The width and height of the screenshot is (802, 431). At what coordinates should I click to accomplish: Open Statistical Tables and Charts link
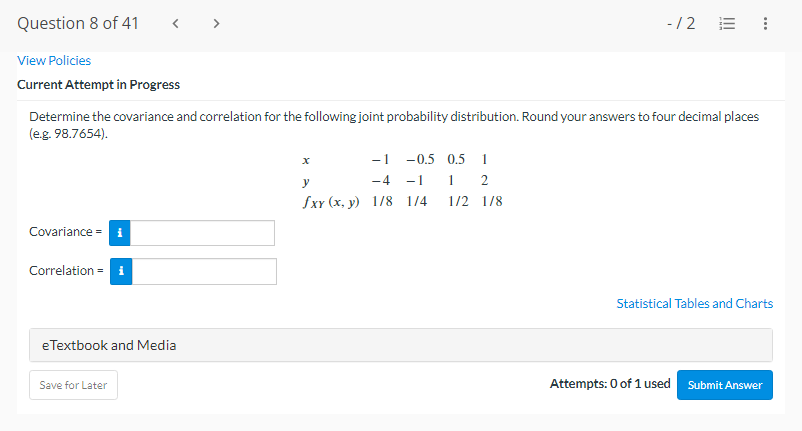click(x=695, y=304)
